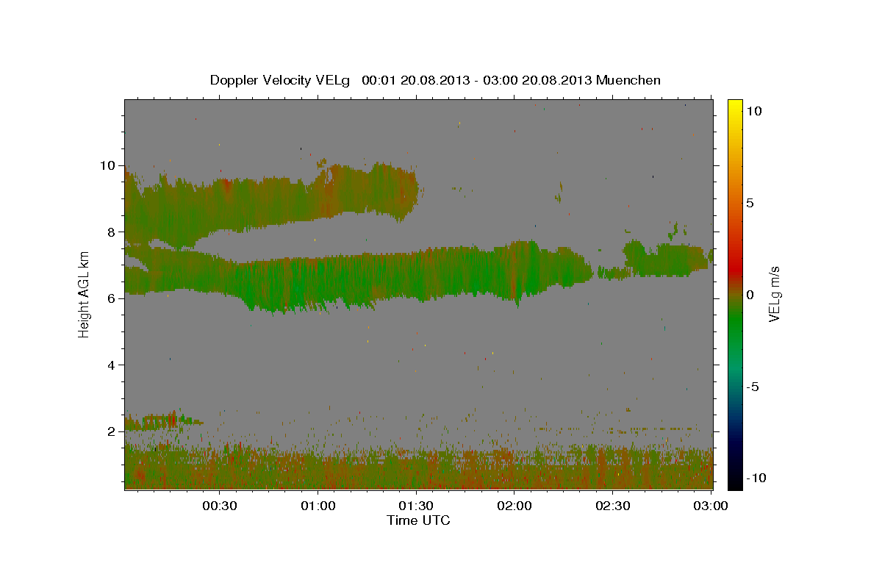Click the colorbar tick value '10'
Screen dimensions: 882x588
[754, 111]
